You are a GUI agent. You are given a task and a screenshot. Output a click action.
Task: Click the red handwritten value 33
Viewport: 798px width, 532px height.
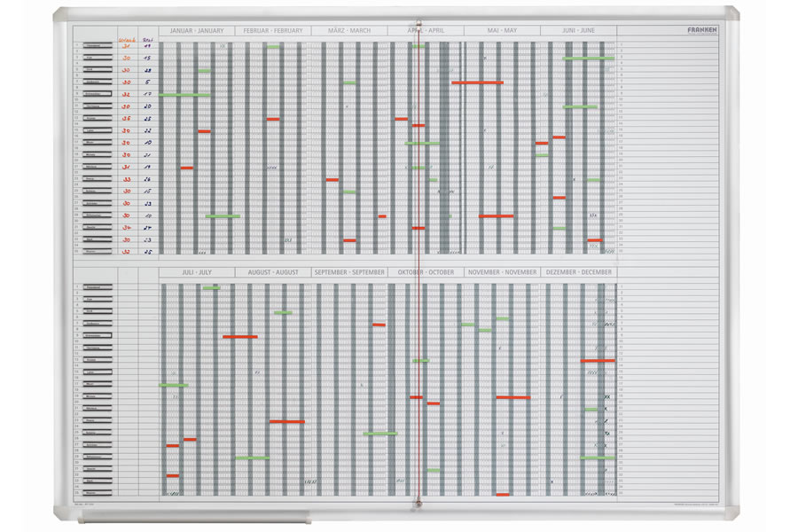pyautogui.click(x=126, y=179)
